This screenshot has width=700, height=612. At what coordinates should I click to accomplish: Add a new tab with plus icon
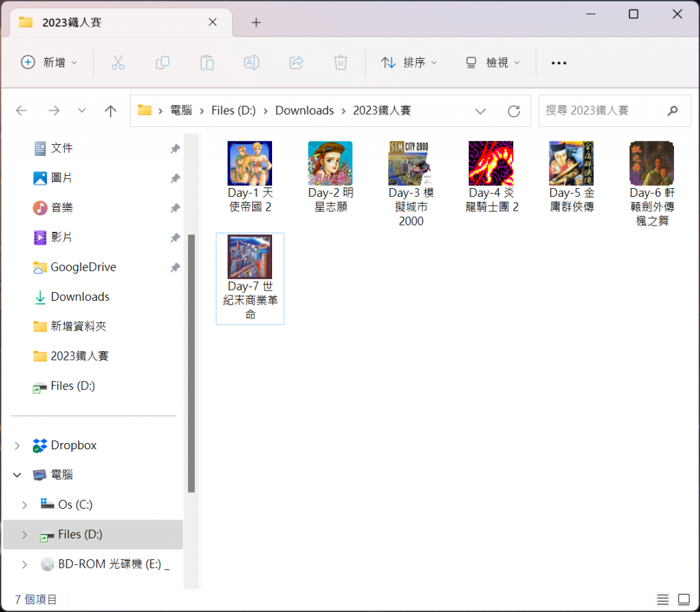pos(256,23)
